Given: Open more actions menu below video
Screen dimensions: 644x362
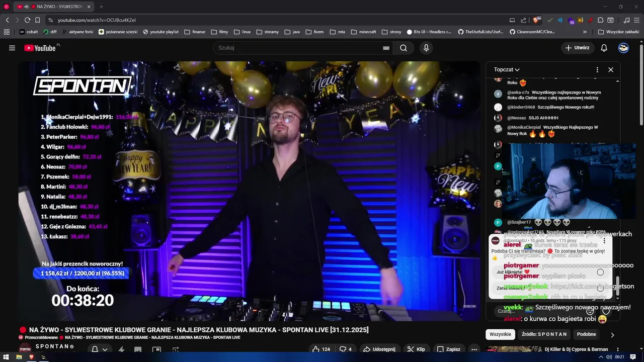Looking at the screenshot, I should point(474,349).
